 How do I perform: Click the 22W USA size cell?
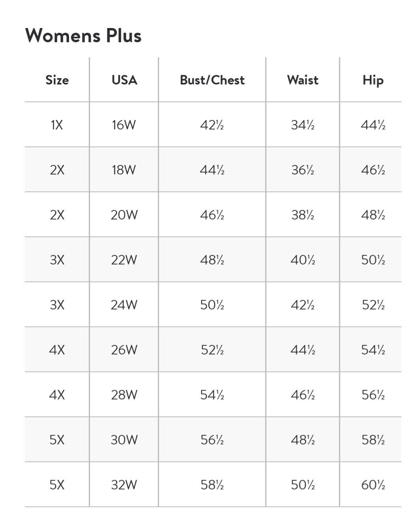(x=124, y=260)
